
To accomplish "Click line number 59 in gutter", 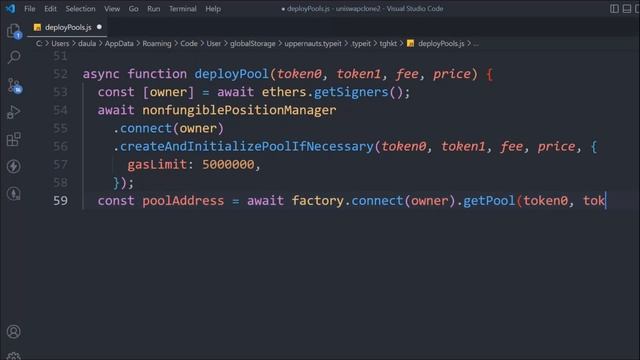I will click(60, 200).
